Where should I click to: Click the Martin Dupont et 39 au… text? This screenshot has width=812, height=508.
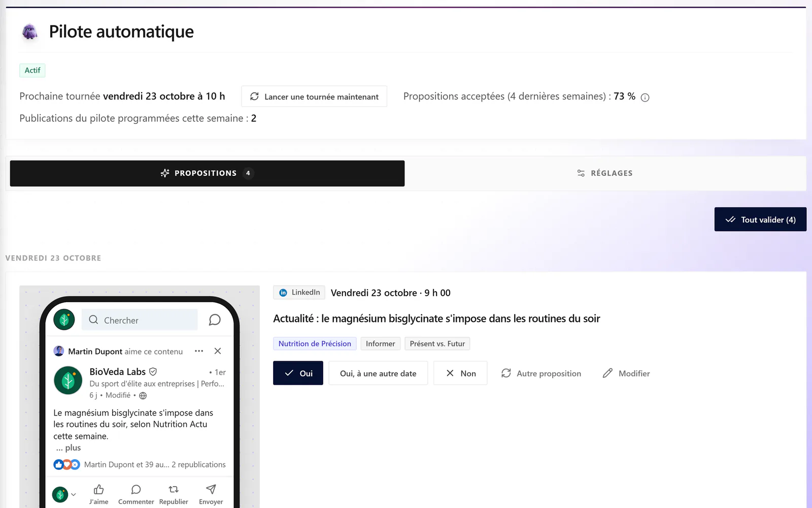pyautogui.click(x=127, y=465)
